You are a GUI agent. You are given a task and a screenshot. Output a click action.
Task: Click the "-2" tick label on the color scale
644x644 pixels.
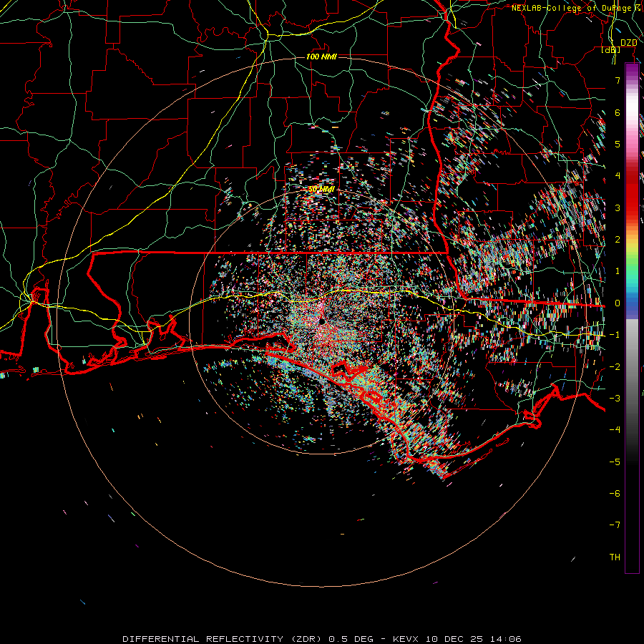[615, 367]
